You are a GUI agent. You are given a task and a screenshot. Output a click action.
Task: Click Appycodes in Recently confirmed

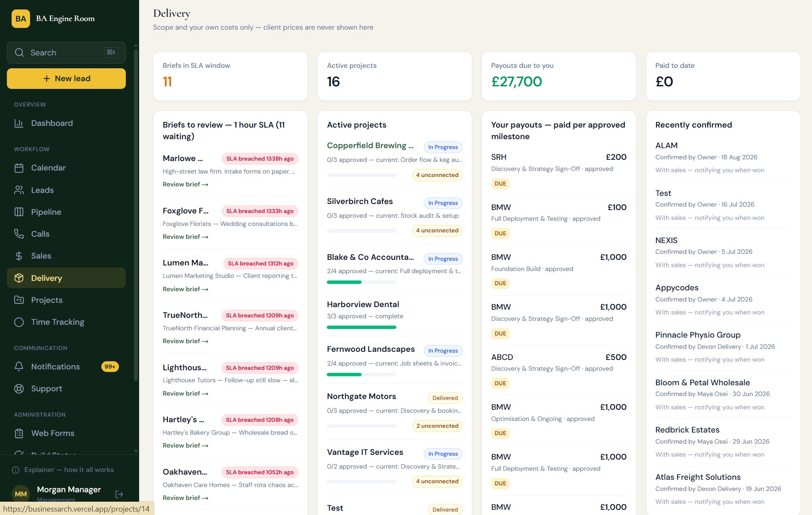coord(677,288)
